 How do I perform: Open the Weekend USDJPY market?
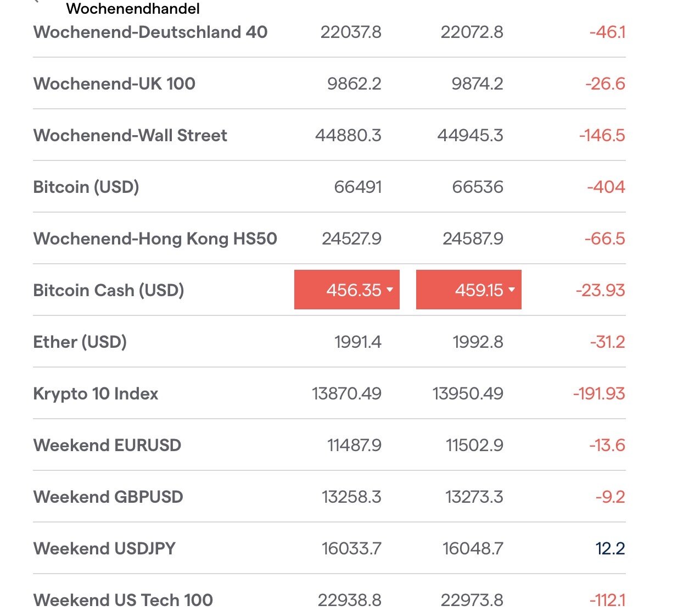tap(104, 548)
